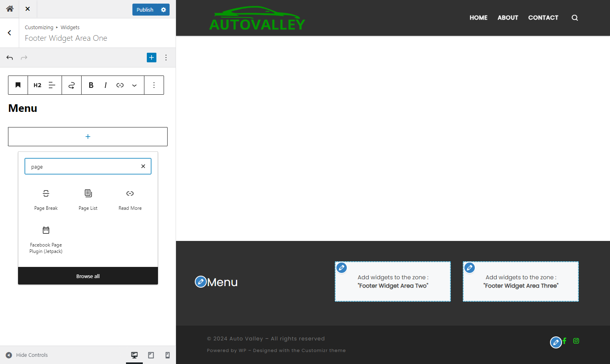Click the heading block type bookmark icon
Viewport: 610px width, 364px height.
point(18,85)
